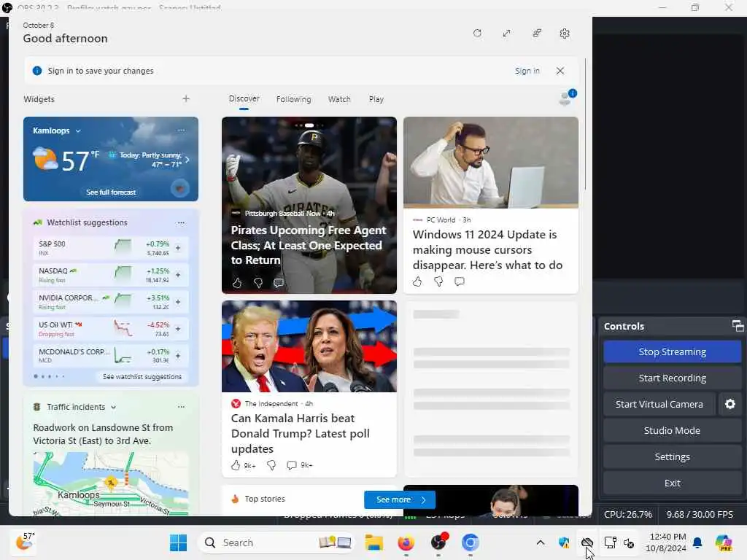Image resolution: width=747 pixels, height=560 pixels.
Task: Open Traffic incidents more options
Action: pyautogui.click(x=181, y=407)
